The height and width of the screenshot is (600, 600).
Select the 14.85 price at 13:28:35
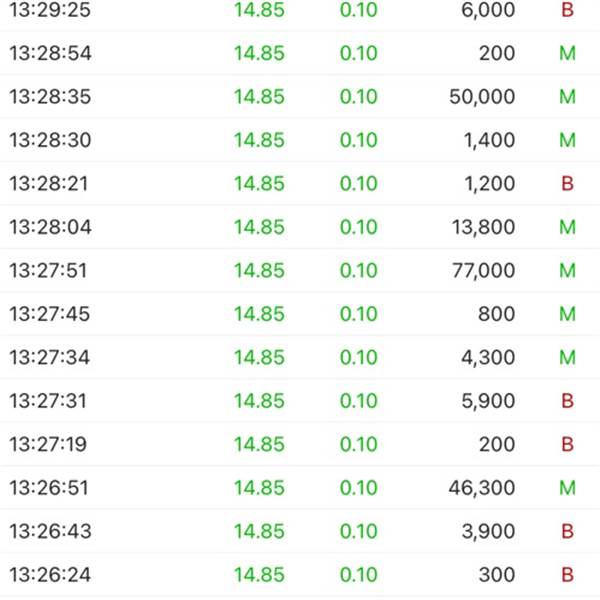click(259, 96)
